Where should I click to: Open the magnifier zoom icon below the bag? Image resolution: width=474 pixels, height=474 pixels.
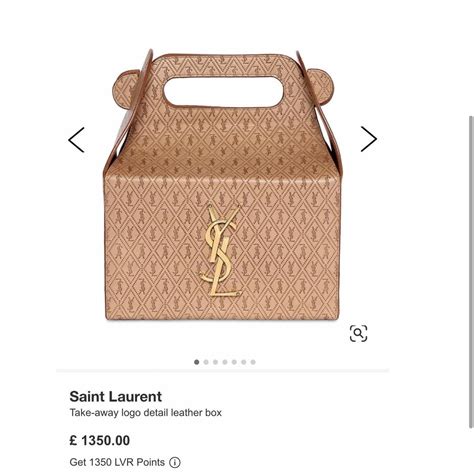tap(359, 333)
